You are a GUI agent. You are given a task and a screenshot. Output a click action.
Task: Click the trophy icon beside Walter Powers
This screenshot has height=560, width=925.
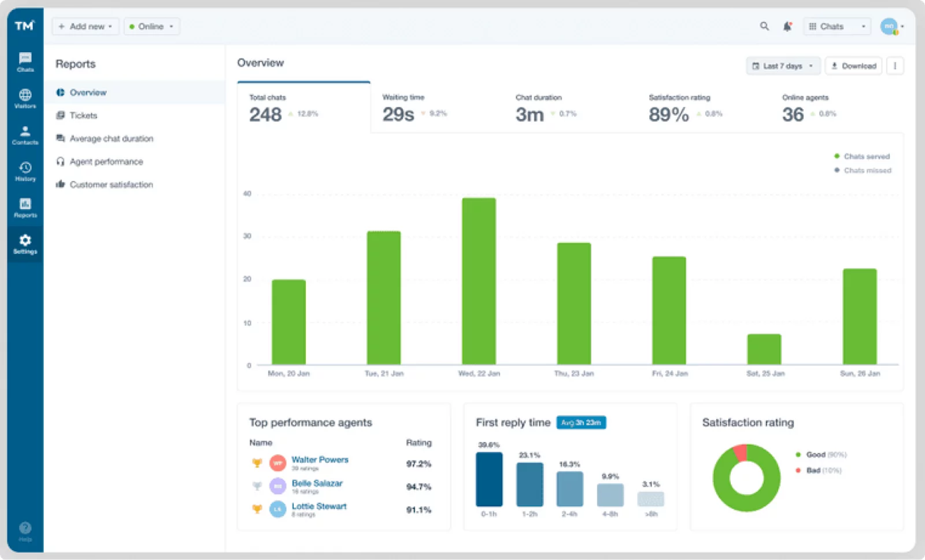(257, 463)
